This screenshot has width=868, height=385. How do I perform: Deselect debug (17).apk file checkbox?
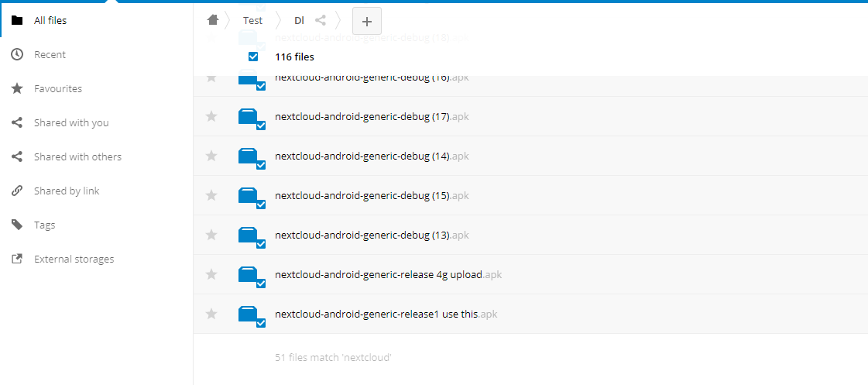(261, 125)
